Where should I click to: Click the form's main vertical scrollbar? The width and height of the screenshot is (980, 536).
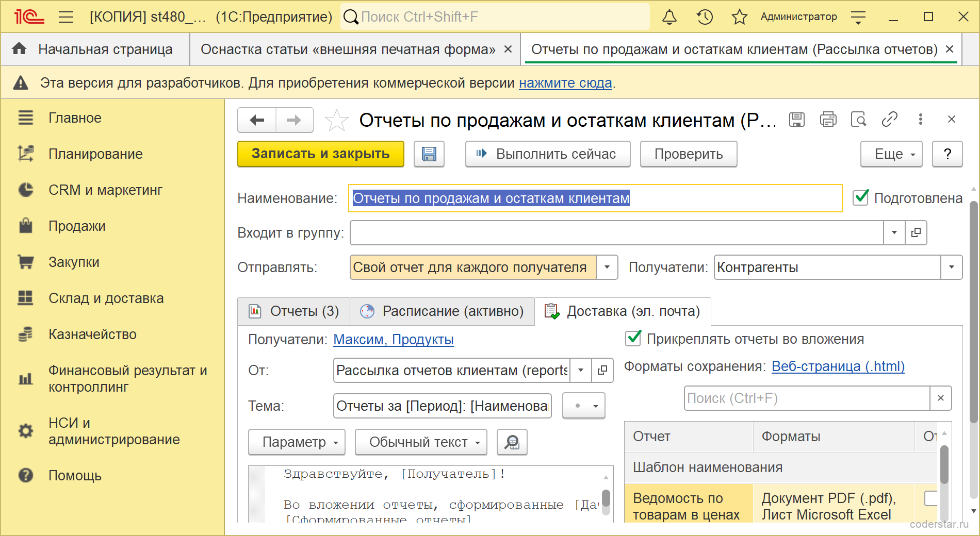click(x=973, y=312)
